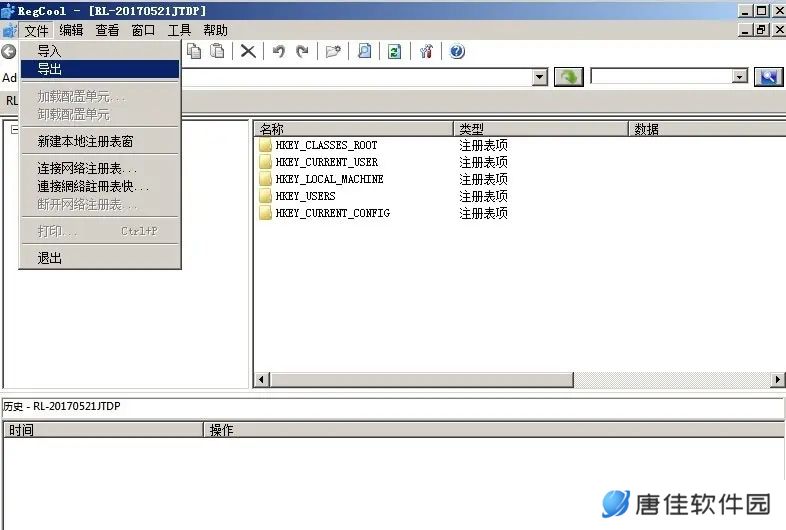Viewport: 786px width, 530px height.
Task: Open the 文件 menu
Action: 37,31
